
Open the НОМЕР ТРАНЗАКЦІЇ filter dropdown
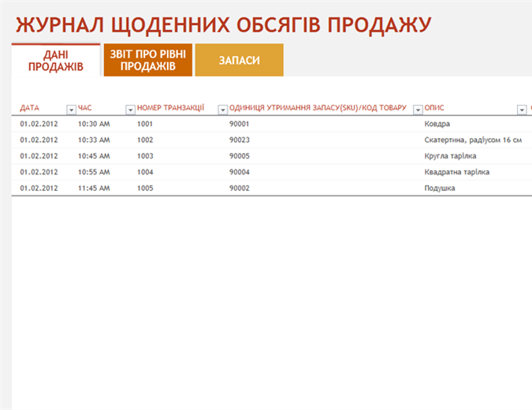222,110
